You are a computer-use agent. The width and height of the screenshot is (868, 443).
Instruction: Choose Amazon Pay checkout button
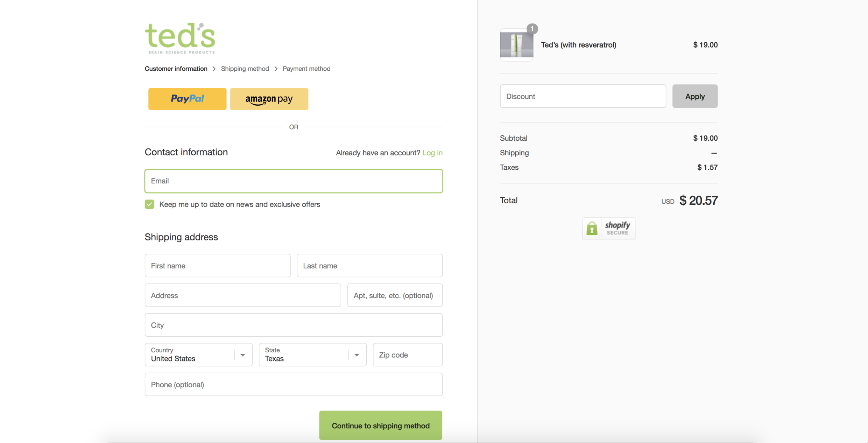[x=269, y=99]
